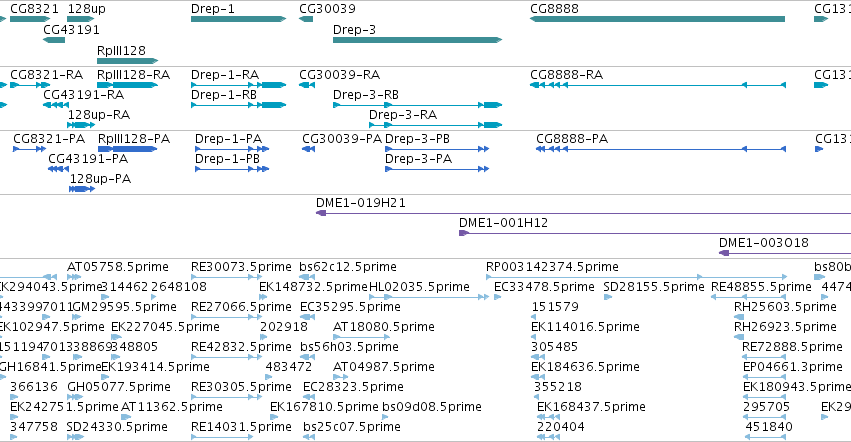The image size is (851, 442).
Task: Click EST label EK184636.5prime
Action: tap(586, 367)
